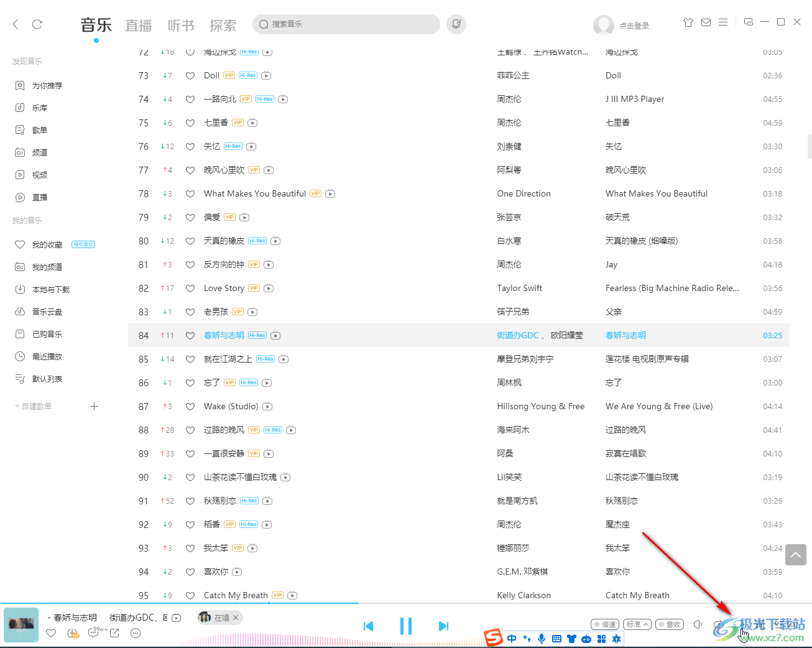
Task: Open the Sogou soft keyboard icon
Action: coord(556,639)
